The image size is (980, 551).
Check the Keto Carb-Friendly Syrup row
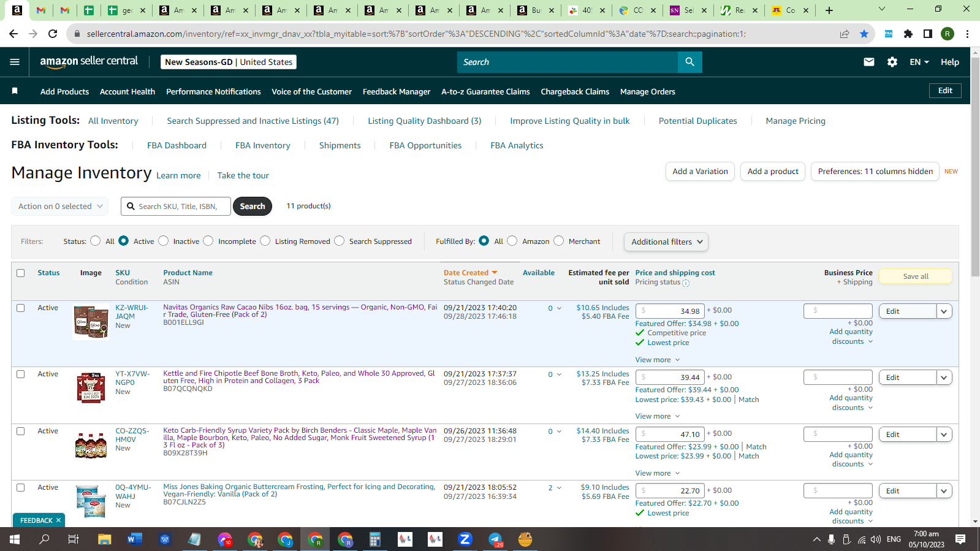tap(21, 431)
